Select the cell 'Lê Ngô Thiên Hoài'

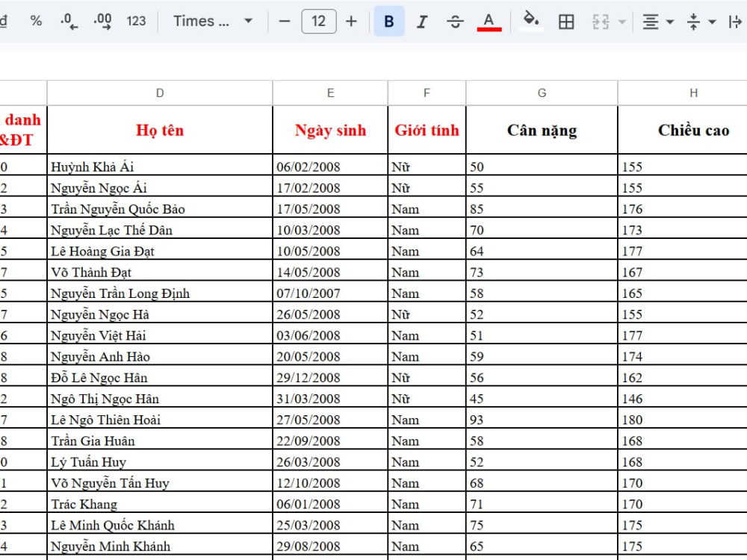160,417
